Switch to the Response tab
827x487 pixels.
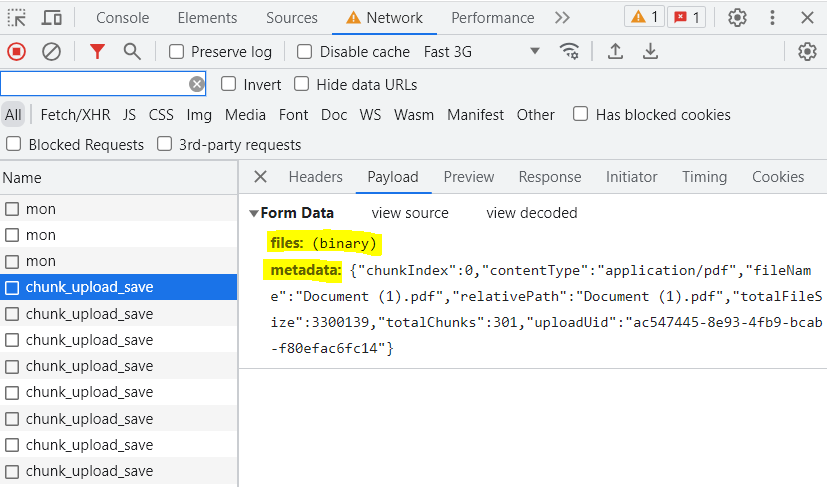(549, 177)
